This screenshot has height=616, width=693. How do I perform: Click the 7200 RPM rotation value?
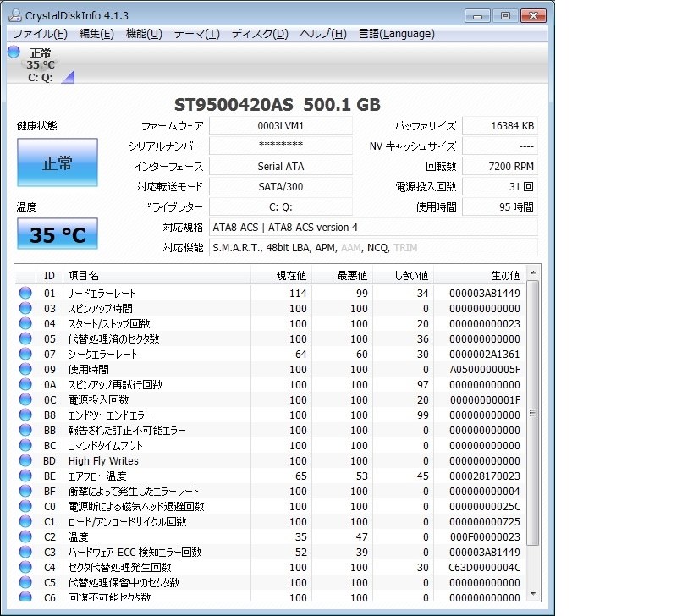click(x=500, y=166)
